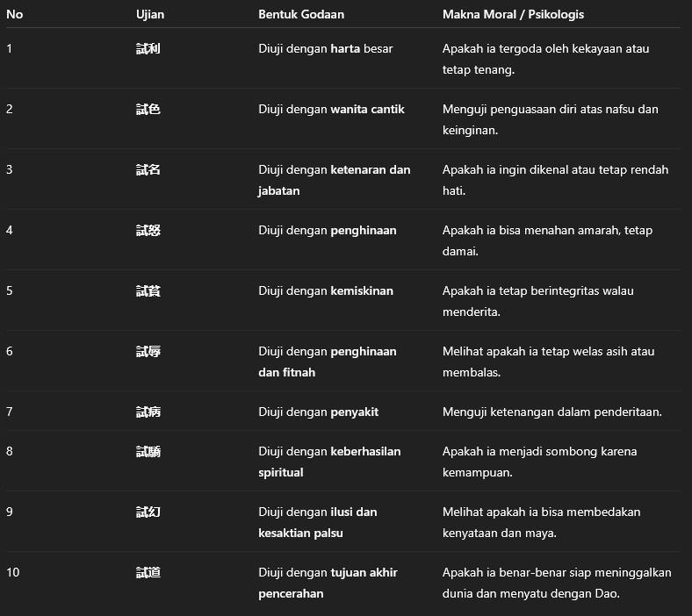Click the bold word "kemiskinan"
The height and width of the screenshot is (616, 692).
pyautogui.click(x=362, y=291)
